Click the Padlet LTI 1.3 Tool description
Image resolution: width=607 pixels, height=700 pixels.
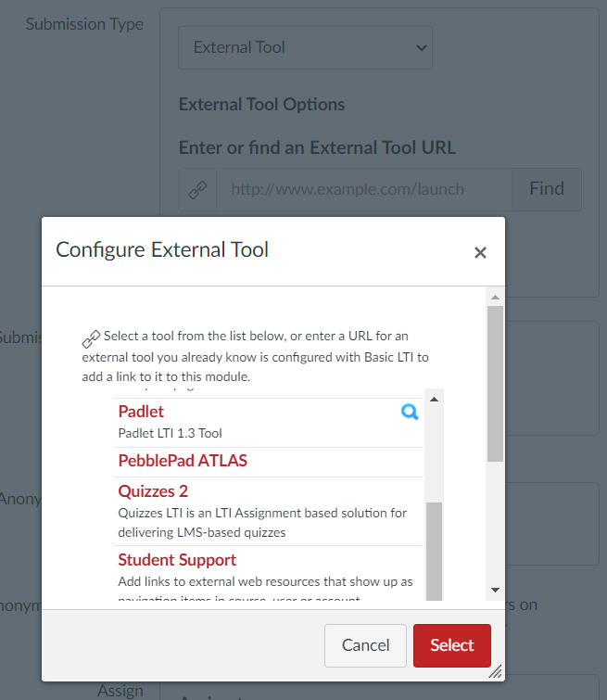click(x=170, y=433)
